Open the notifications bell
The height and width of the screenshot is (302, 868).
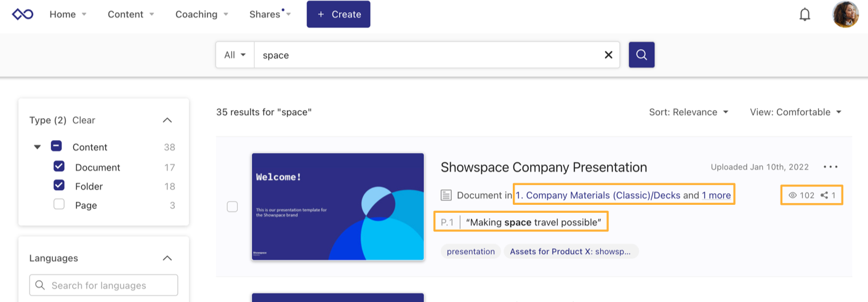[x=805, y=14]
